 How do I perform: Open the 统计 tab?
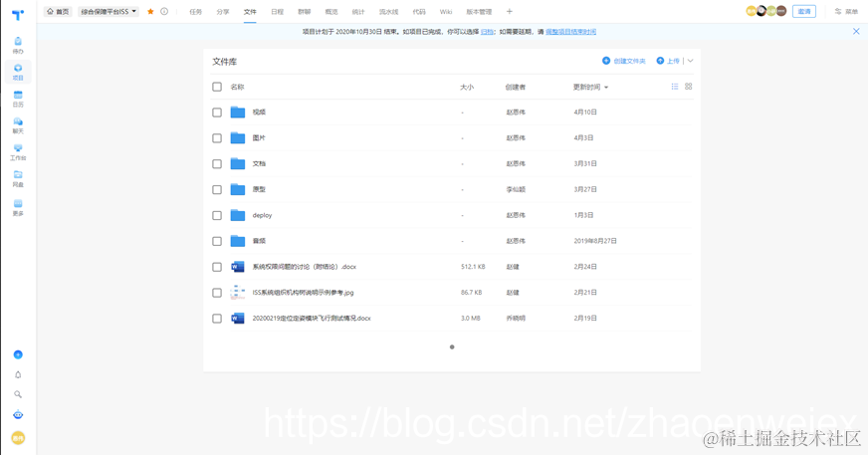pos(358,12)
